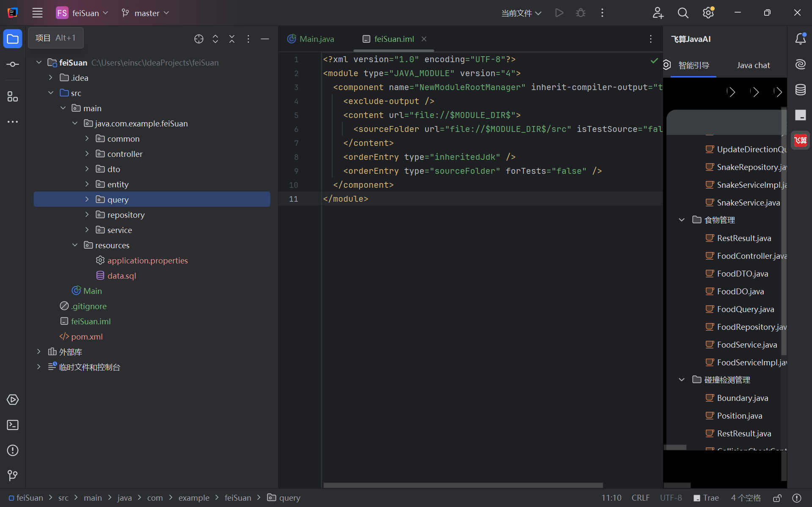Screen dimensions: 812x507
Task: Toggle the read-only lock icon in status bar
Action: coord(777,498)
